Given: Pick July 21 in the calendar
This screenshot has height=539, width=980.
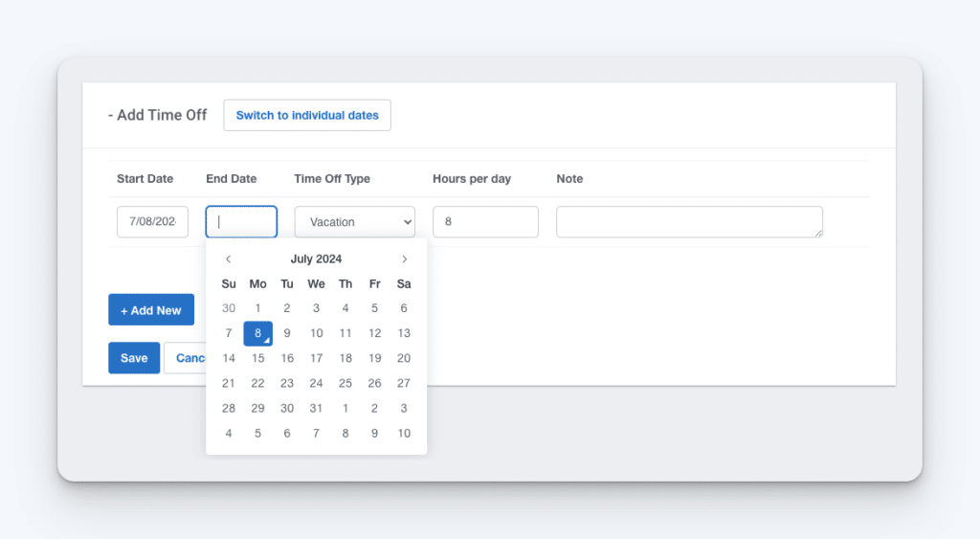Looking at the screenshot, I should (x=229, y=383).
